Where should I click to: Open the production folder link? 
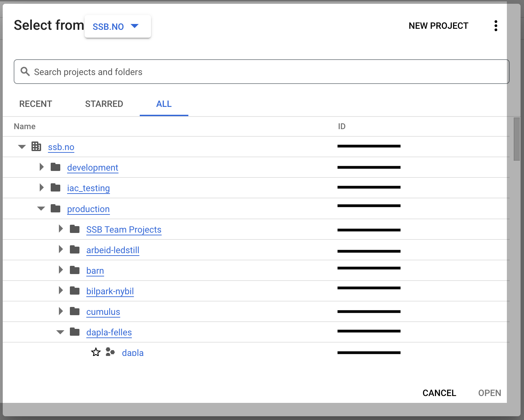tap(88, 209)
